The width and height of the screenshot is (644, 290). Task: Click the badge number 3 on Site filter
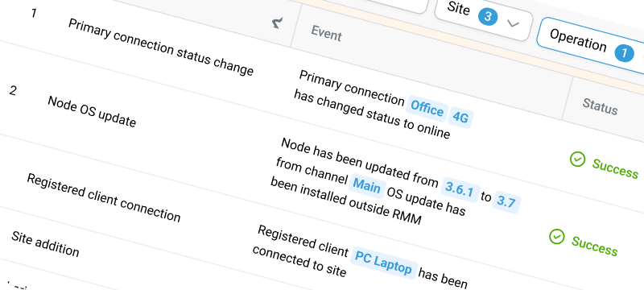(488, 16)
